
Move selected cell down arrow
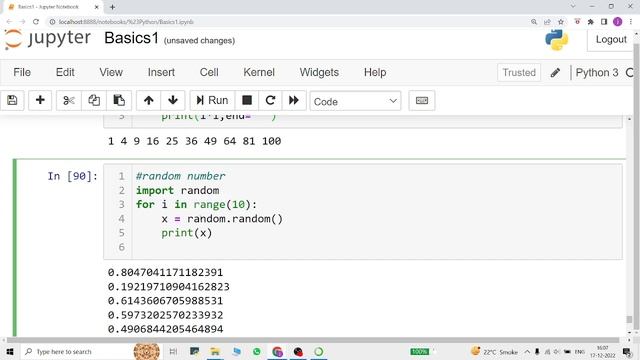pos(173,100)
